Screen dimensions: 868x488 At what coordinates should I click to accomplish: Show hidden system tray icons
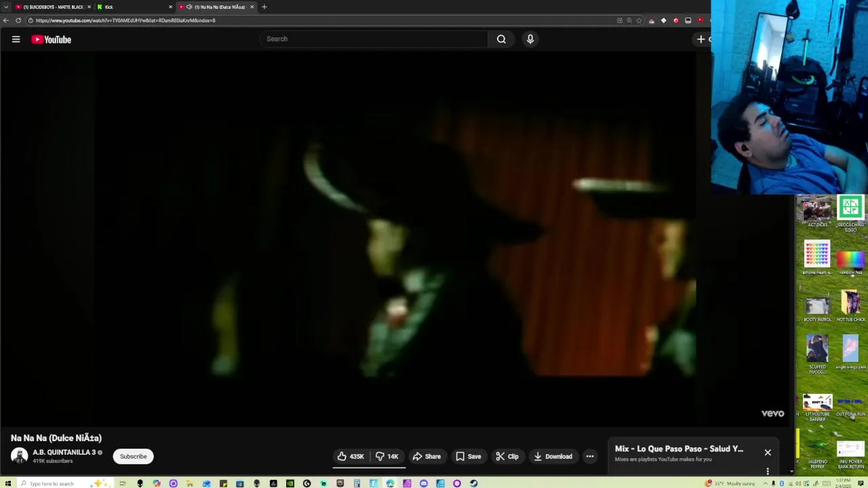coord(766,483)
